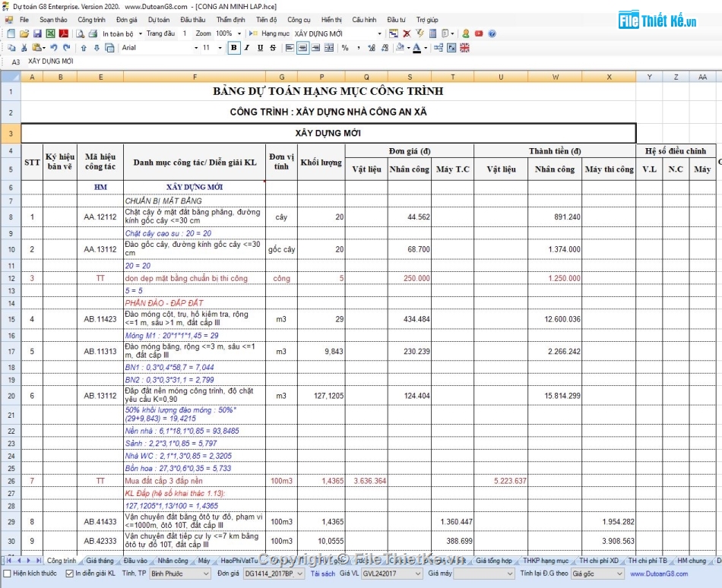Switch language with the UK flag icon
The height and width of the screenshot is (588, 722).
tap(464, 48)
